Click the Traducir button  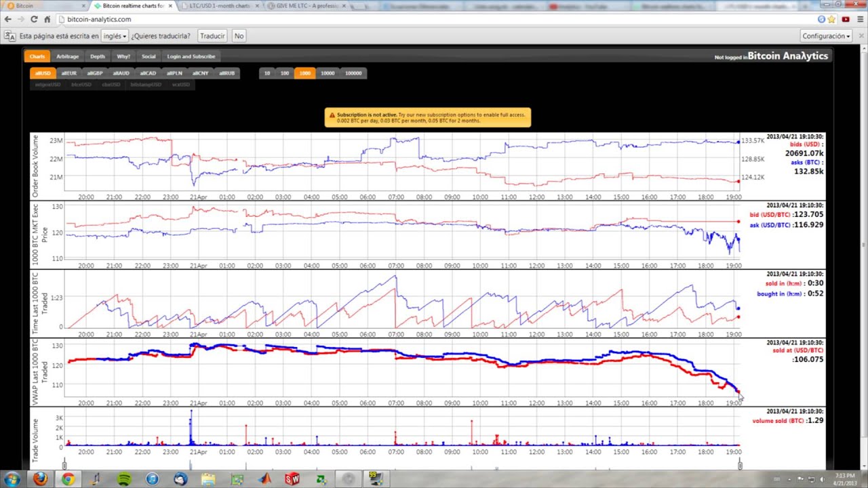(212, 36)
